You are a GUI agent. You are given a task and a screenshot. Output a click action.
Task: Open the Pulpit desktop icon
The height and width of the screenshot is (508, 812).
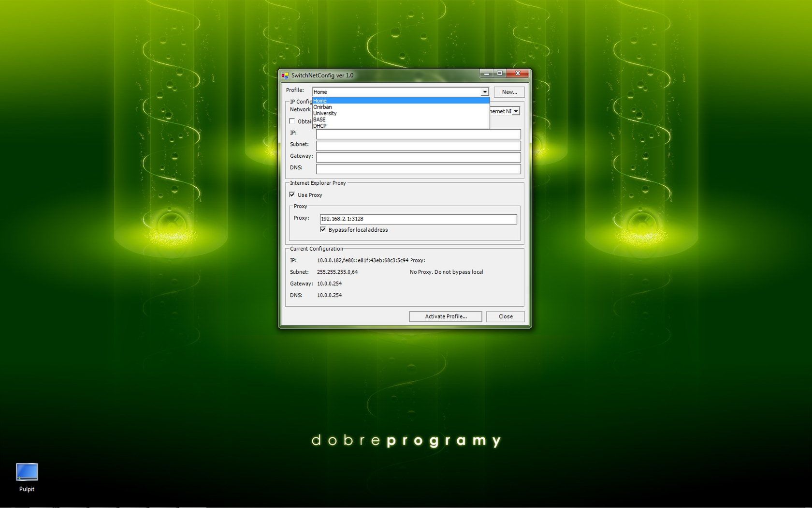27,477
